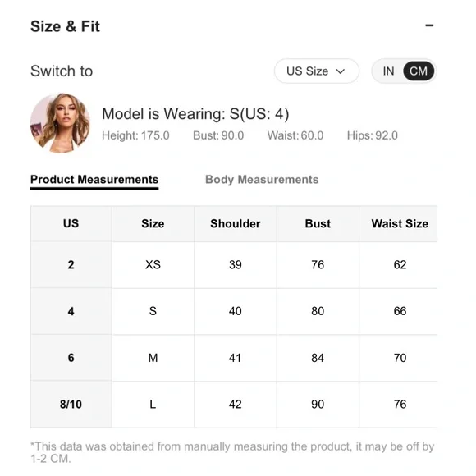Click the Model is Wearing text
This screenshot has height=476, width=476.
[x=195, y=114]
